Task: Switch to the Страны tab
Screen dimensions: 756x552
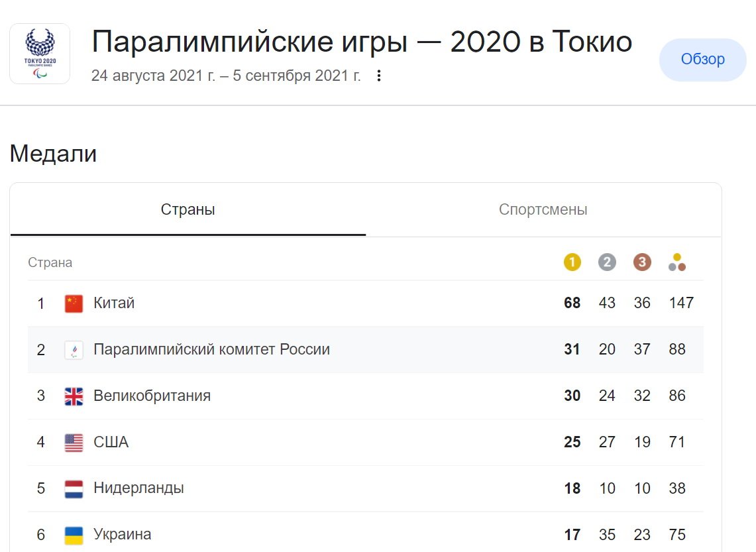Action: [x=188, y=210]
